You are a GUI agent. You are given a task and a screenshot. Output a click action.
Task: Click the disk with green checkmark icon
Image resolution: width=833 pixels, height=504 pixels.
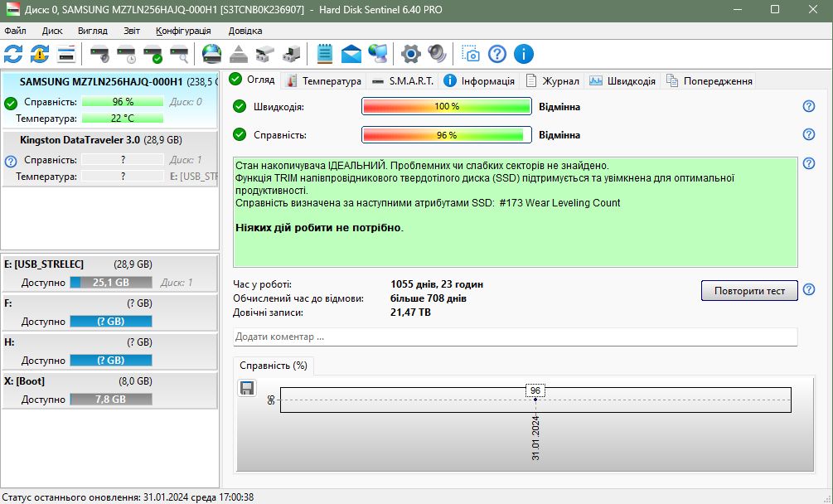153,54
